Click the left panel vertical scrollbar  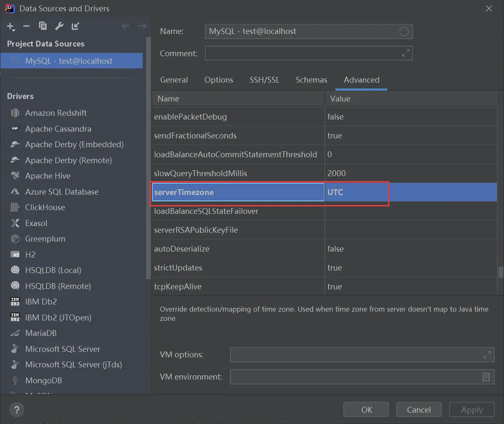(148, 158)
